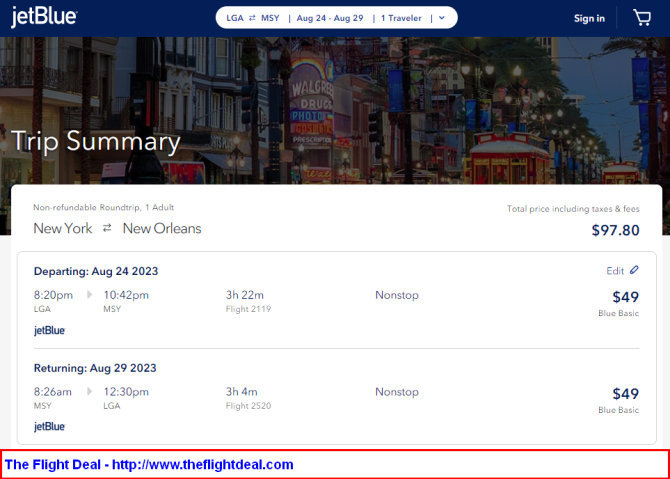Click Departing: Aug 24 2023 heading
The width and height of the screenshot is (670, 479).
pos(96,271)
